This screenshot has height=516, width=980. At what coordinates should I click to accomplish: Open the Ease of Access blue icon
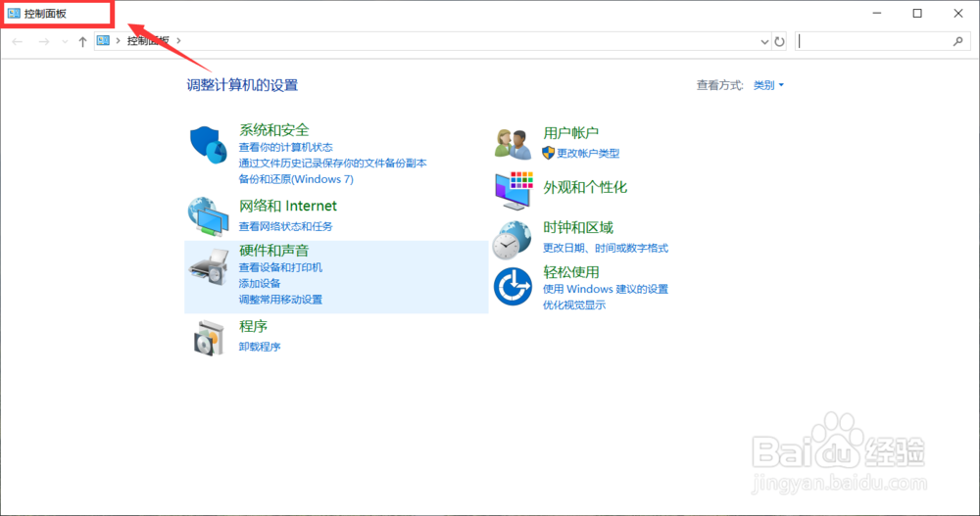pos(513,287)
